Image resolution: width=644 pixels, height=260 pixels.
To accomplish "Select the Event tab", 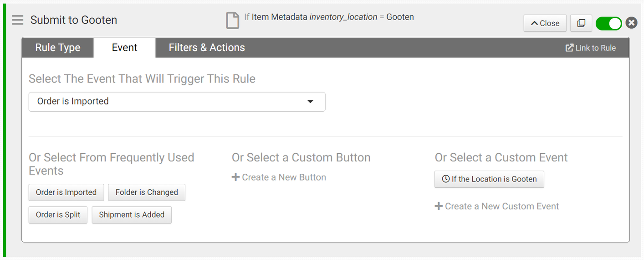I will [124, 48].
